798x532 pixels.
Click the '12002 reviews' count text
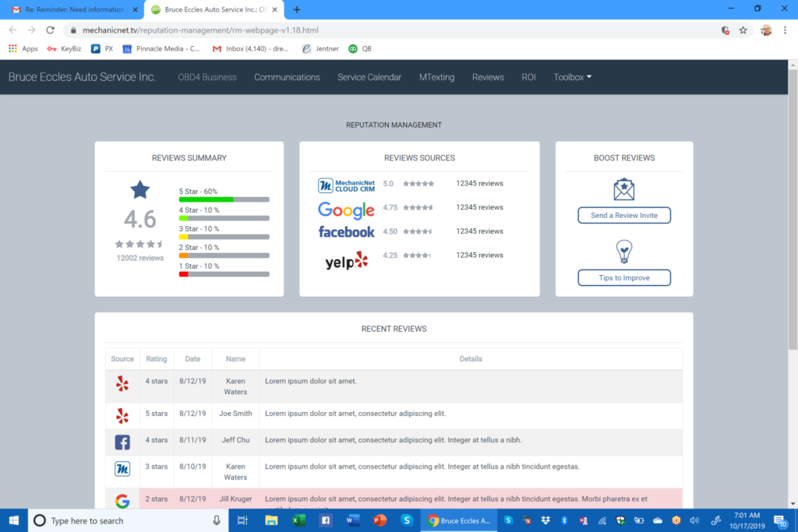[140, 258]
